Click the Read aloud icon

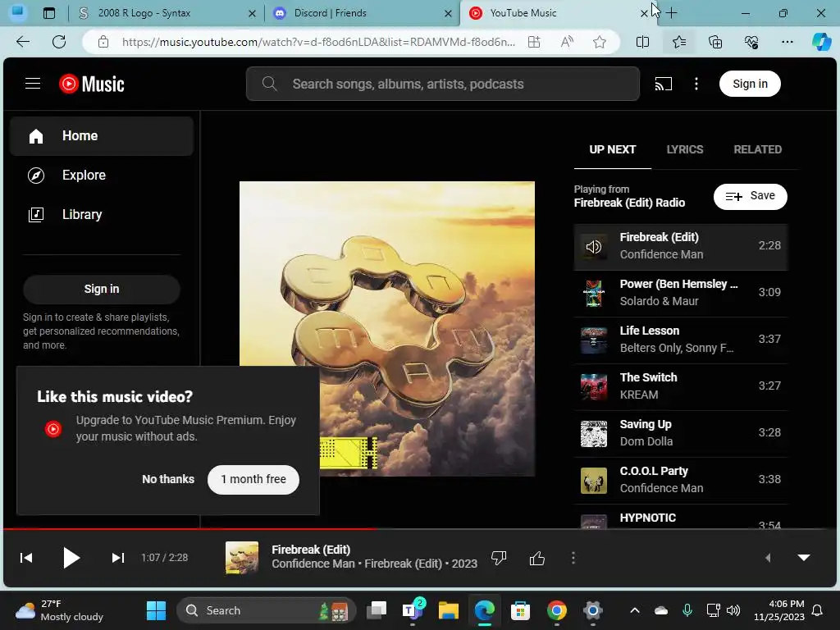tap(567, 42)
